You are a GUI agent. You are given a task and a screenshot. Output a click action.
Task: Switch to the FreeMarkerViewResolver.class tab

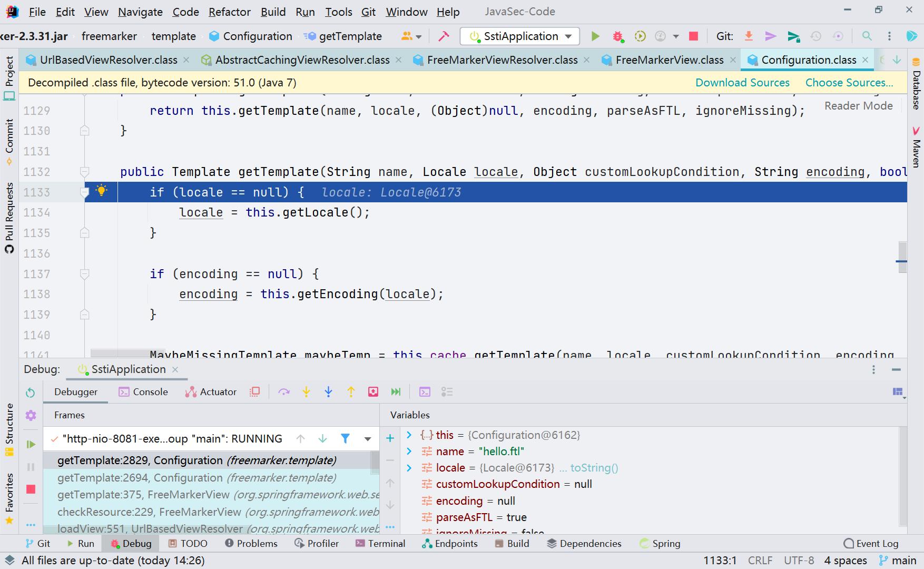tap(502, 60)
